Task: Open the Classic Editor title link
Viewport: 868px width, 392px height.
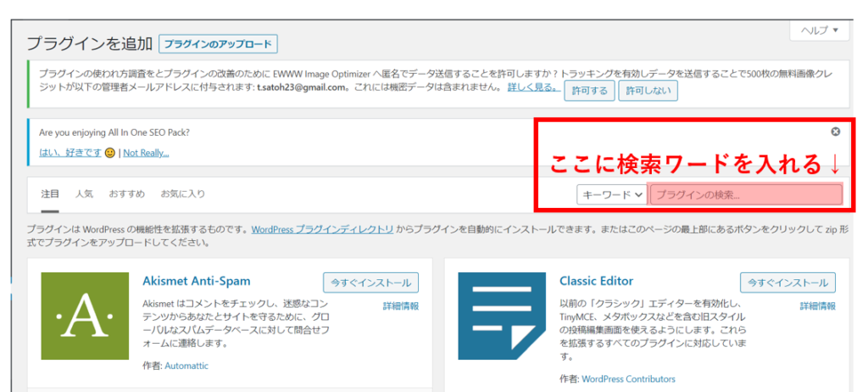Action: tap(596, 281)
